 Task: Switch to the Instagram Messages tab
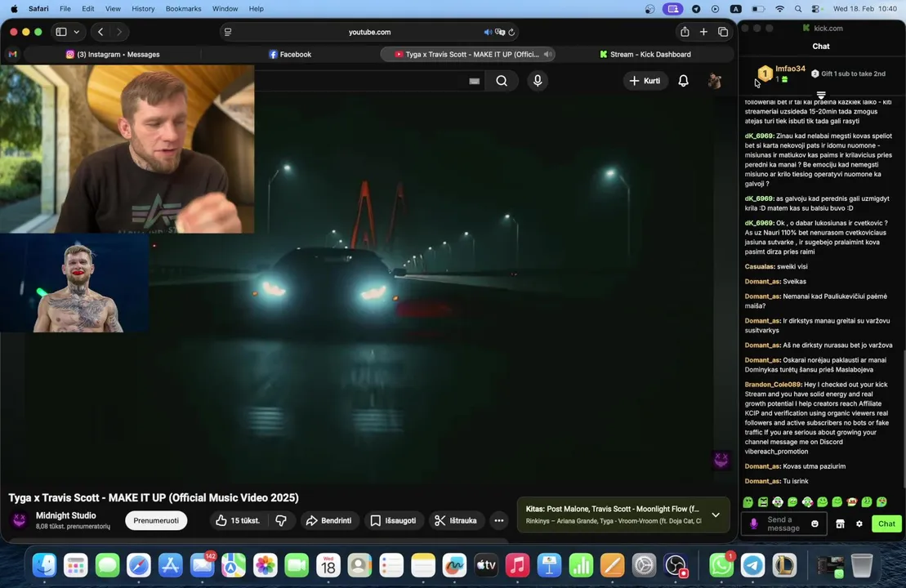113,54
